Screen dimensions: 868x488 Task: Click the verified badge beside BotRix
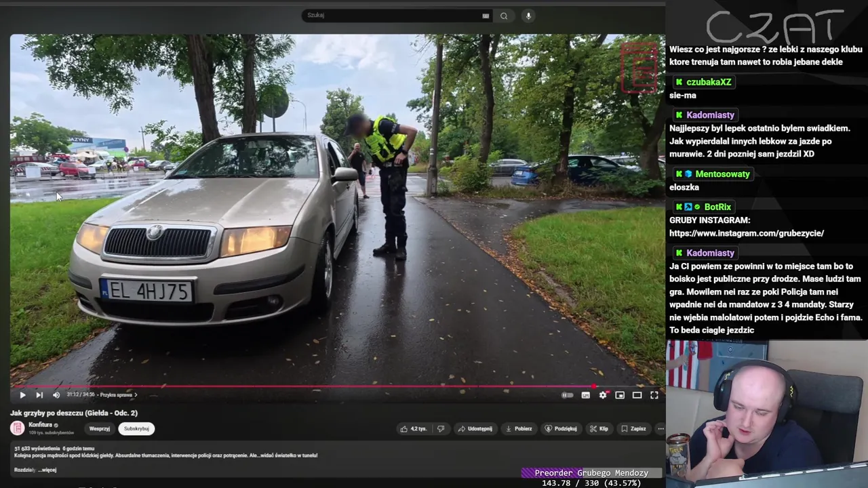click(x=697, y=207)
